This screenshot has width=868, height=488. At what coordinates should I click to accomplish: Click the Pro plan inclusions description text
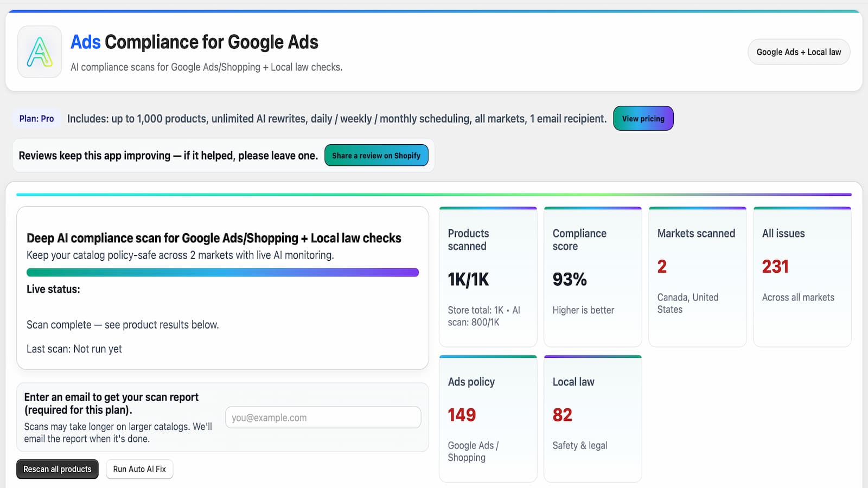pyautogui.click(x=336, y=119)
